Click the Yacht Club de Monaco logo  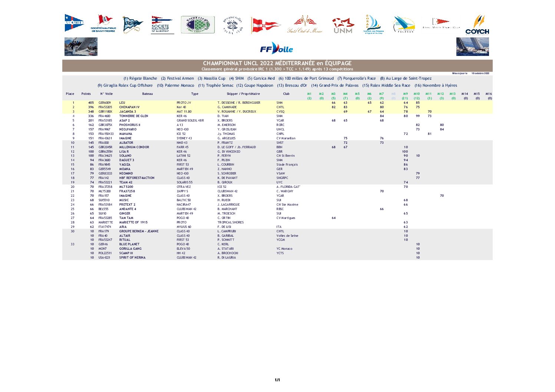click(305, 24)
